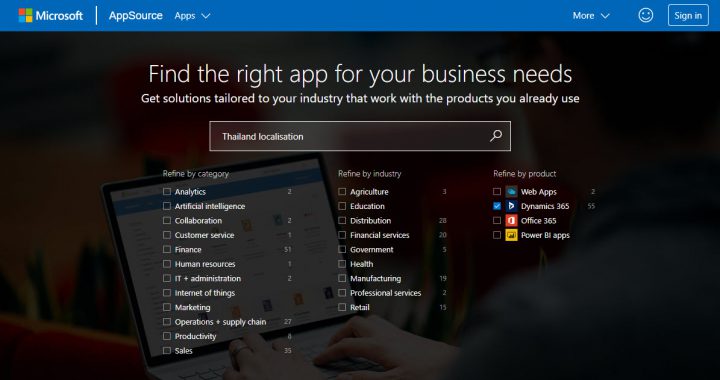Check the Agriculture industry checkbox
This screenshot has width=720, height=380.
click(342, 191)
